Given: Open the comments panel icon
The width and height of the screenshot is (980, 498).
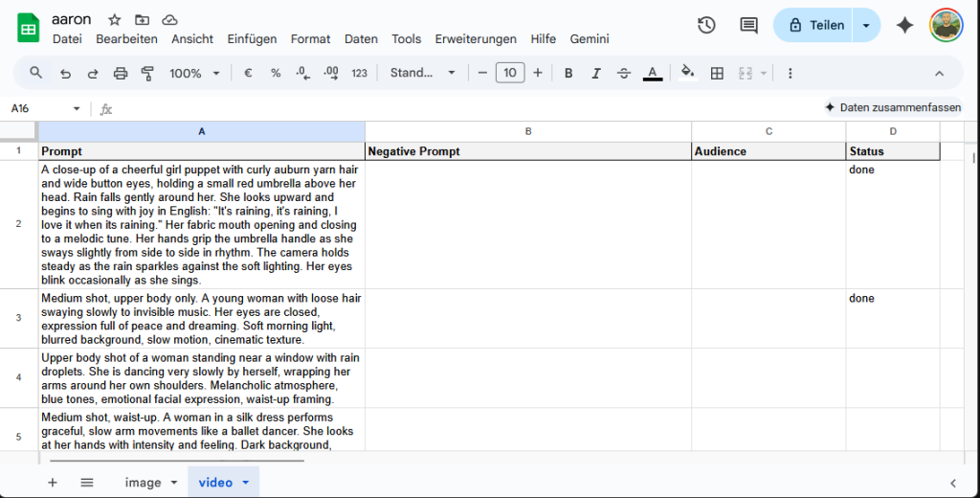Looking at the screenshot, I should click(748, 26).
